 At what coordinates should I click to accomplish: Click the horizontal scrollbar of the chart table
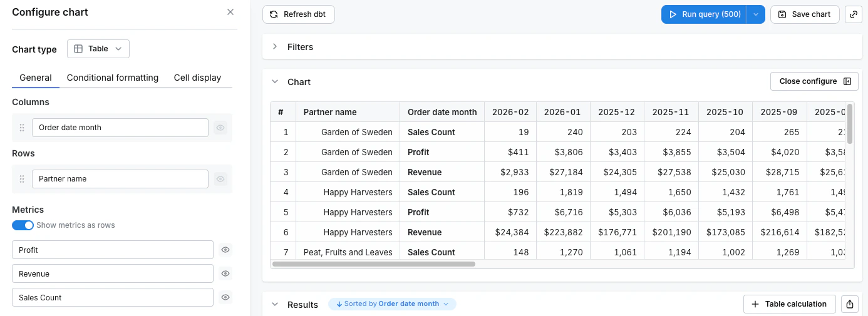click(x=374, y=264)
